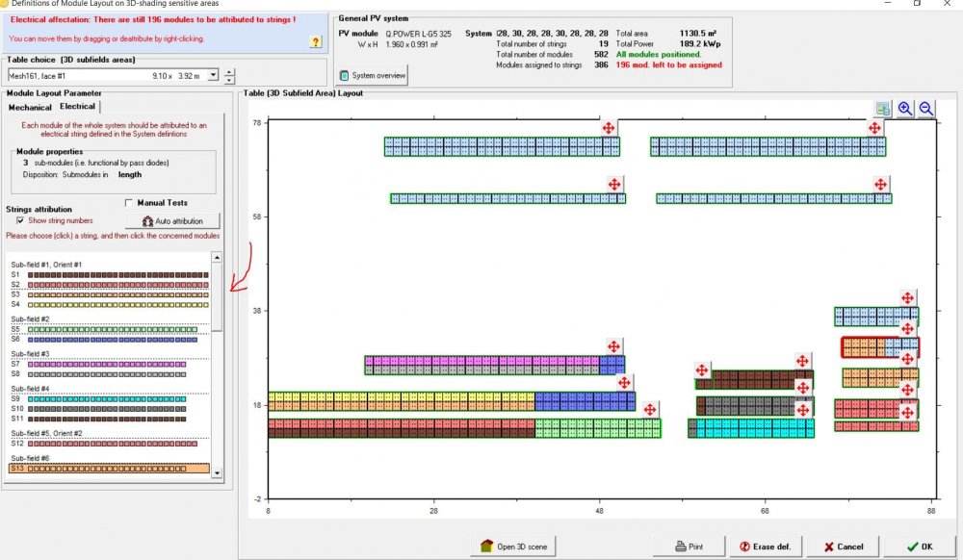Click the yellow question mark help icon
The height and width of the screenshot is (560, 963).
[315, 41]
